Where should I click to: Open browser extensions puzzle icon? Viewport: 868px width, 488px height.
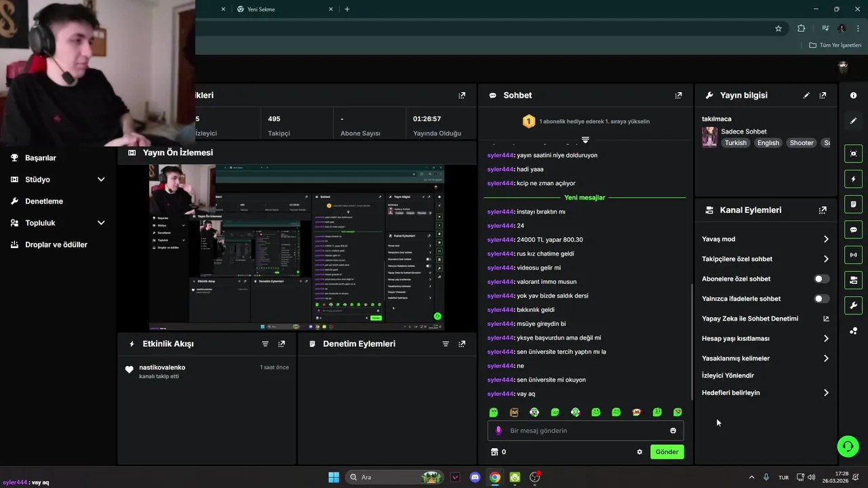(x=801, y=28)
